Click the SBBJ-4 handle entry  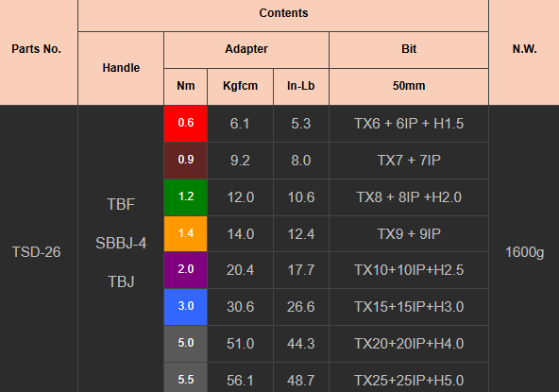[x=121, y=244]
